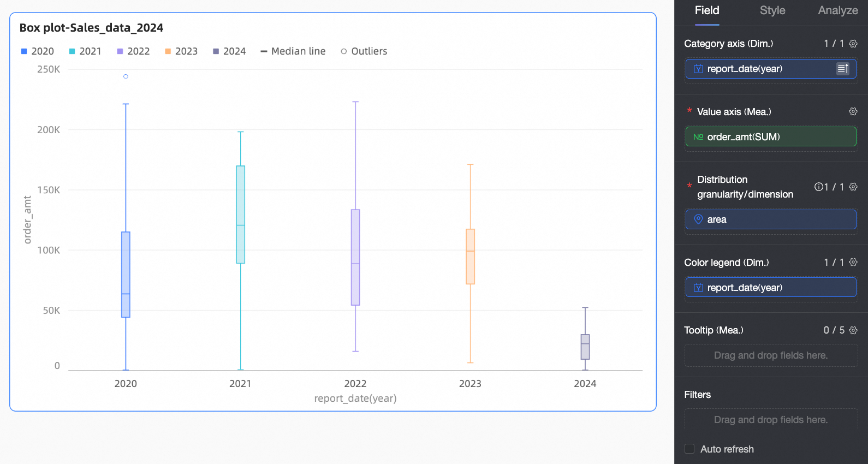Toggle the Outliers legend entry
This screenshot has width=868, height=464.
(364, 51)
